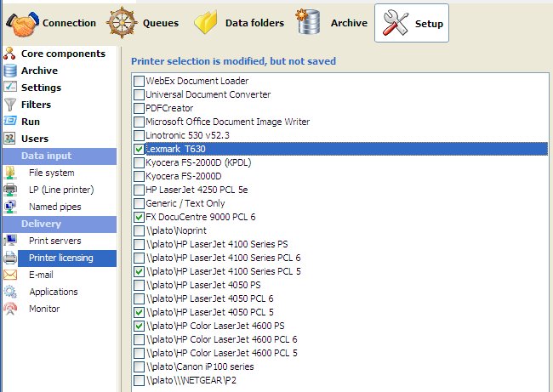Click the Filters funnel icon in sidebar
The height and width of the screenshot is (392, 553).
[10, 105]
